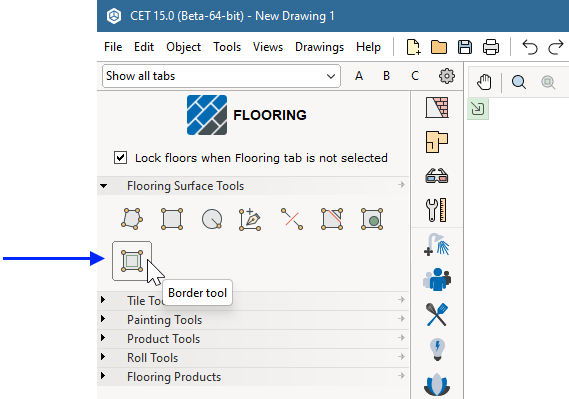Open the shower plumbing tab icon
This screenshot has width=569, height=399.
pyautogui.click(x=437, y=245)
